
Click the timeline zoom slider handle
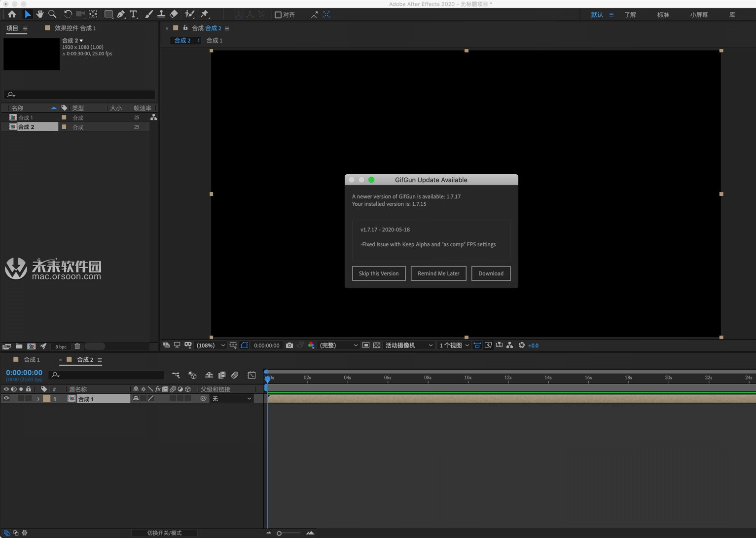(279, 533)
